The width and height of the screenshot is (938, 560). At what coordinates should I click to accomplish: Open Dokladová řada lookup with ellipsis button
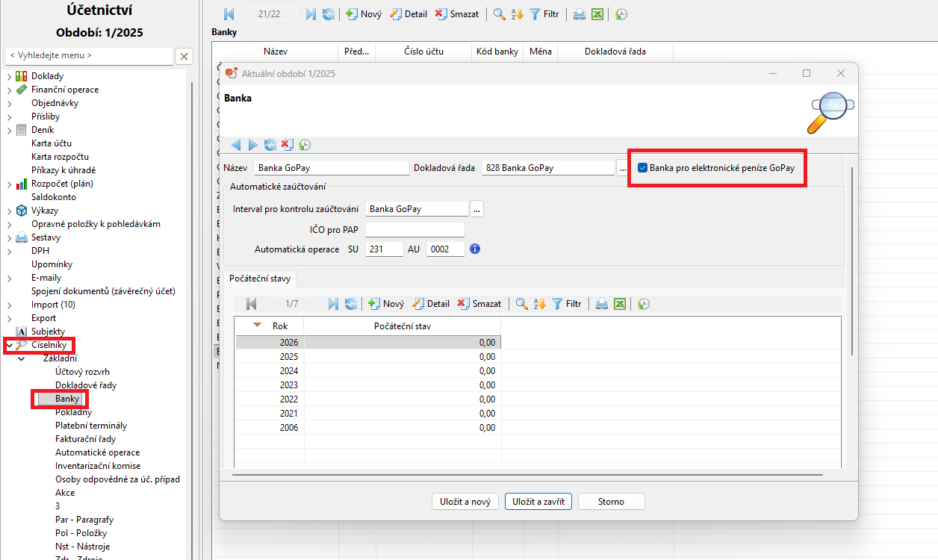[x=622, y=168]
